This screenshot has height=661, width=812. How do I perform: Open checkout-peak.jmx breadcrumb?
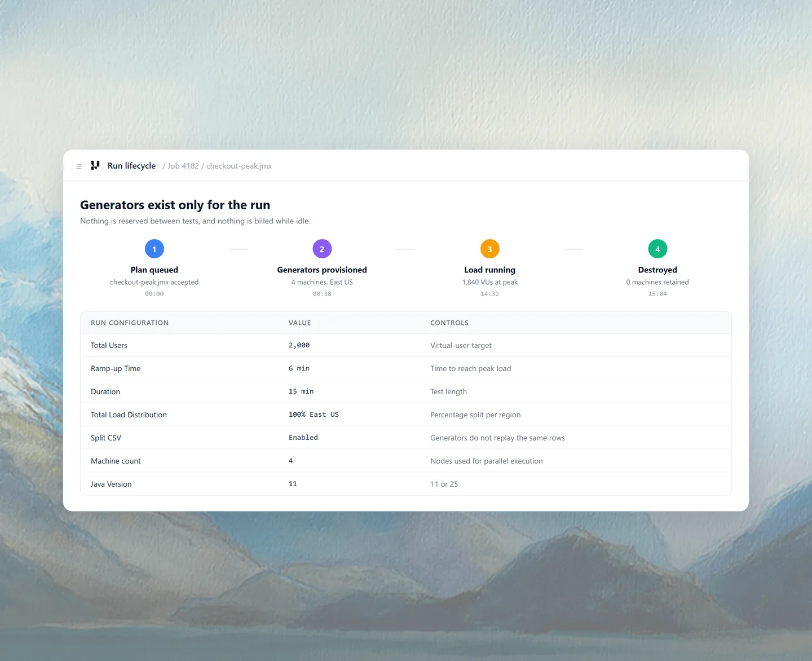tap(239, 166)
